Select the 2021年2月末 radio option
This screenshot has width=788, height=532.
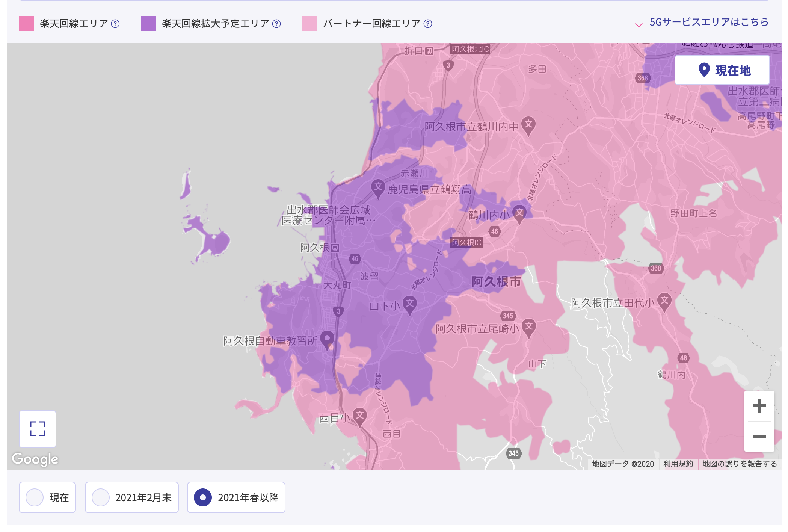pyautogui.click(x=132, y=497)
